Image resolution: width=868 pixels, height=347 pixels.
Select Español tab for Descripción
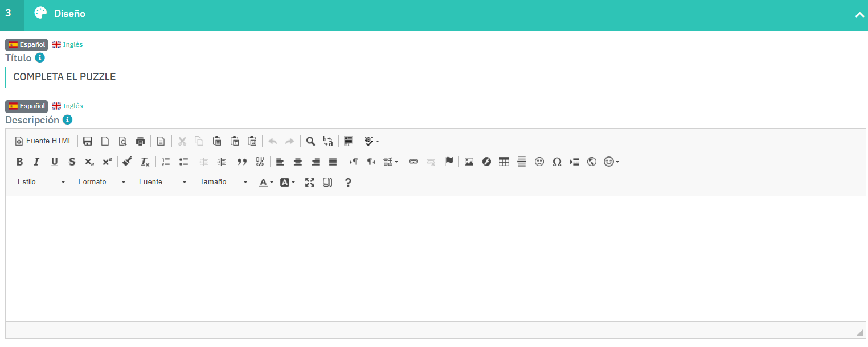click(x=27, y=106)
